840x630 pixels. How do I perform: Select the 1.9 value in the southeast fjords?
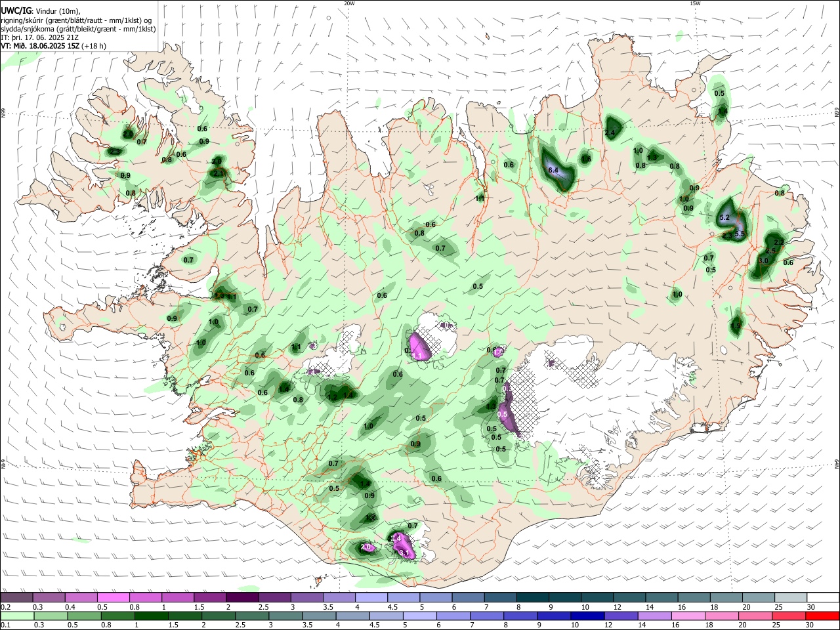(736, 326)
